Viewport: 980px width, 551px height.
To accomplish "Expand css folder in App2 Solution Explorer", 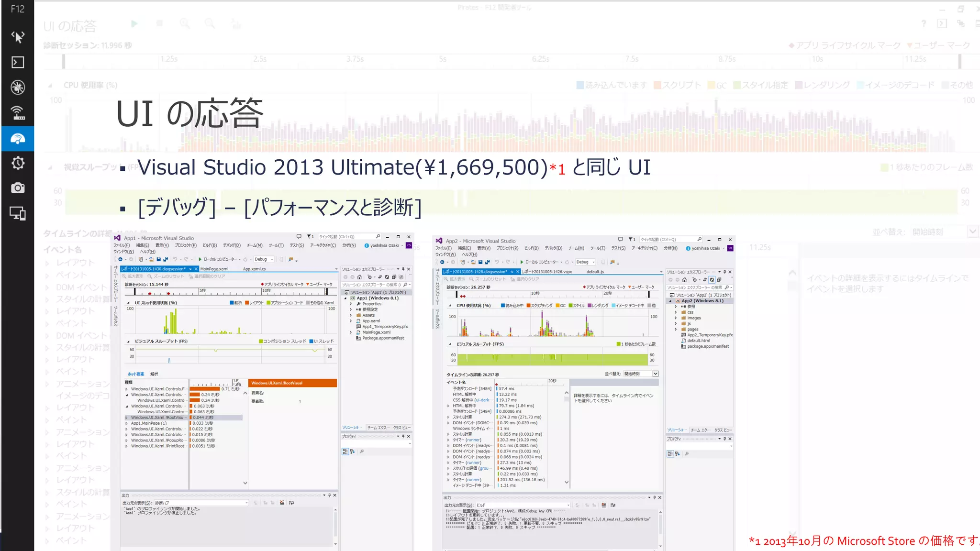I will [676, 312].
